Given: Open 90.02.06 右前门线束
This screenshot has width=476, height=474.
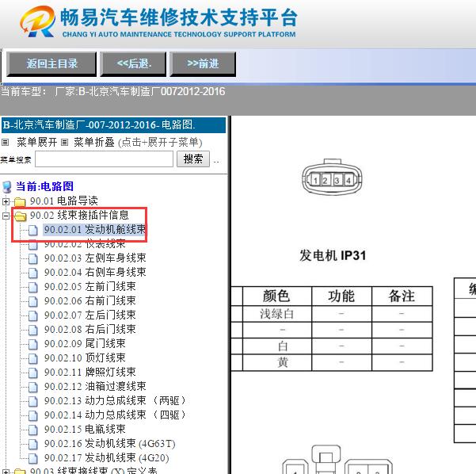Looking at the screenshot, I should 89,301.
